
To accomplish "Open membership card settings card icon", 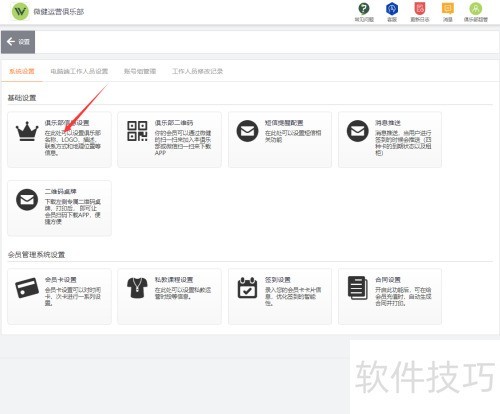I will pos(27,287).
